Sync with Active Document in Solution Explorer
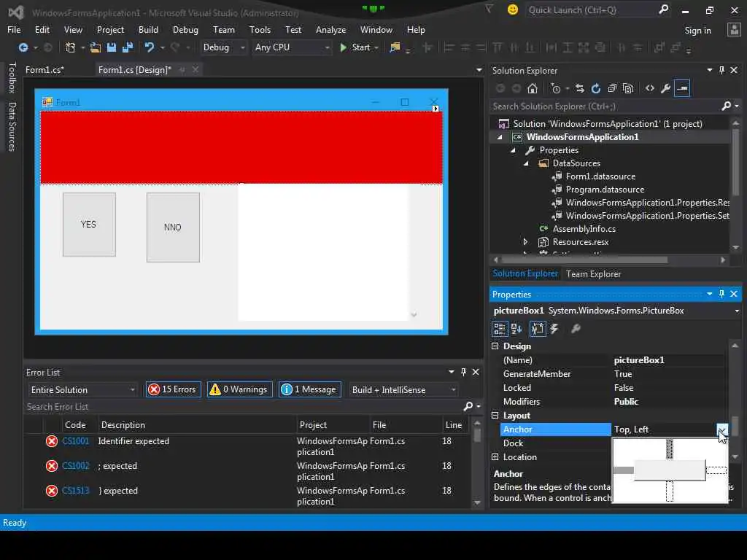 580,88
